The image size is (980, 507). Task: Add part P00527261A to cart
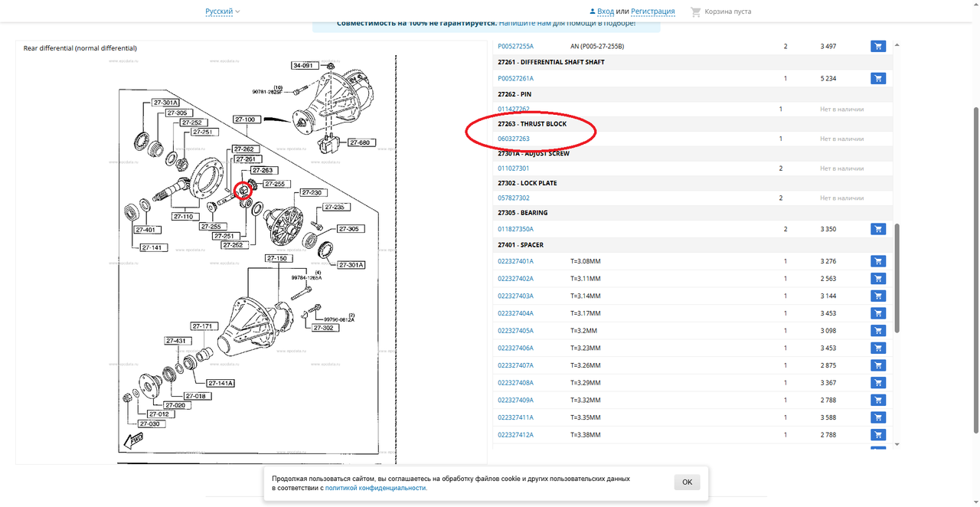(878, 78)
